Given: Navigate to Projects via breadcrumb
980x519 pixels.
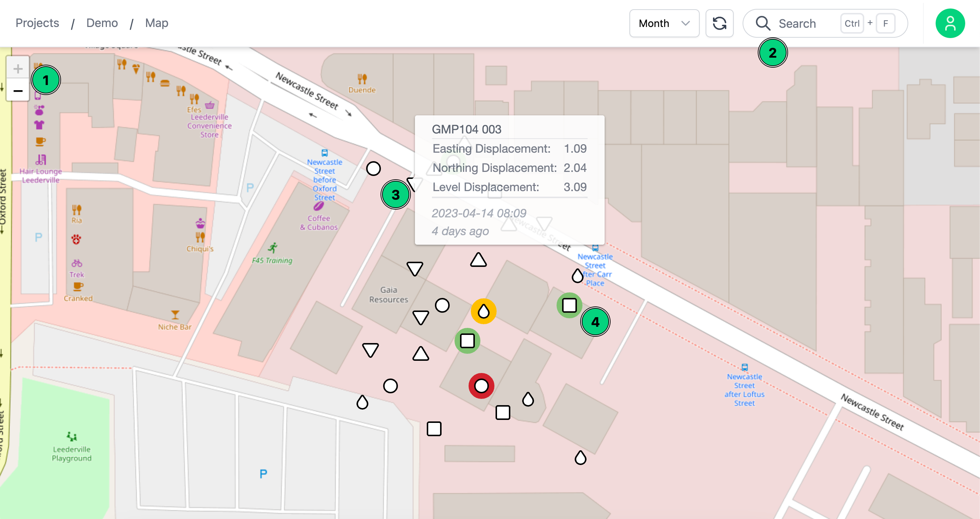Looking at the screenshot, I should tap(37, 23).
